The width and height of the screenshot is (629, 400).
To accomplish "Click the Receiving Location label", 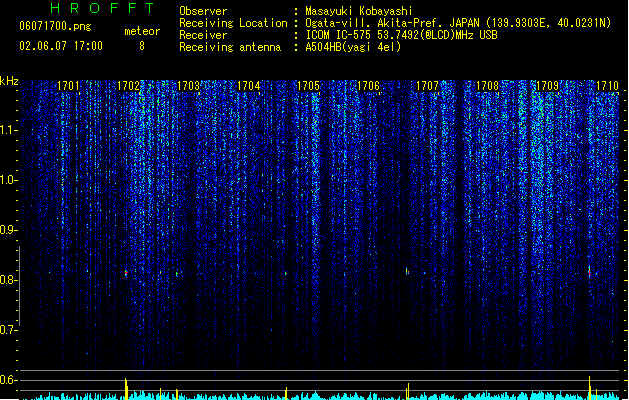I will 233,23.
